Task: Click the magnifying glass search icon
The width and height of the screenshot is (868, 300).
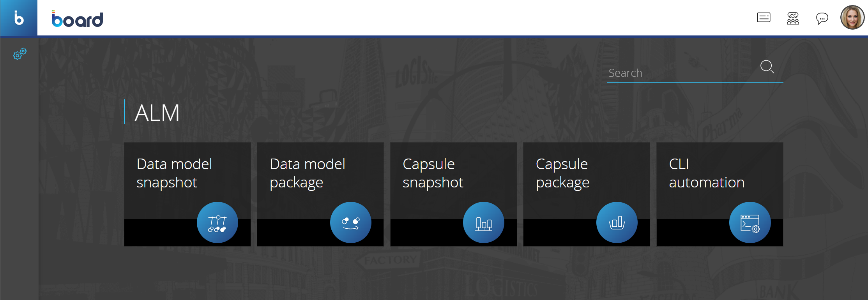Action: click(767, 67)
